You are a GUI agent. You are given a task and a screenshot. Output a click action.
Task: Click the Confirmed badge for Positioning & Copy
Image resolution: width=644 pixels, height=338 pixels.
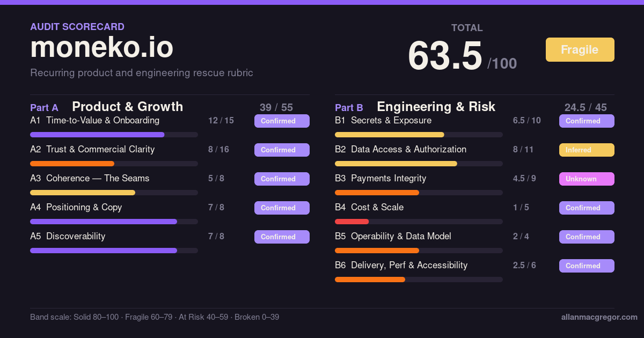[x=282, y=208]
